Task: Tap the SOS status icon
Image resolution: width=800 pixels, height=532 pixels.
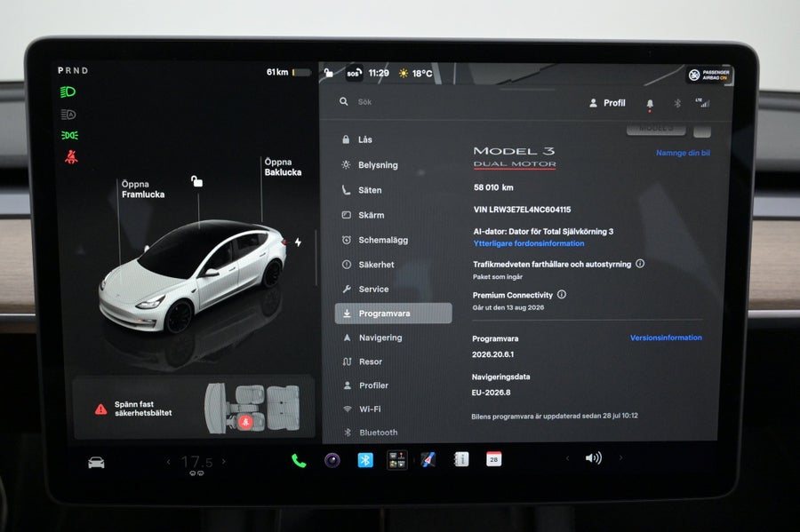Action: [x=354, y=74]
